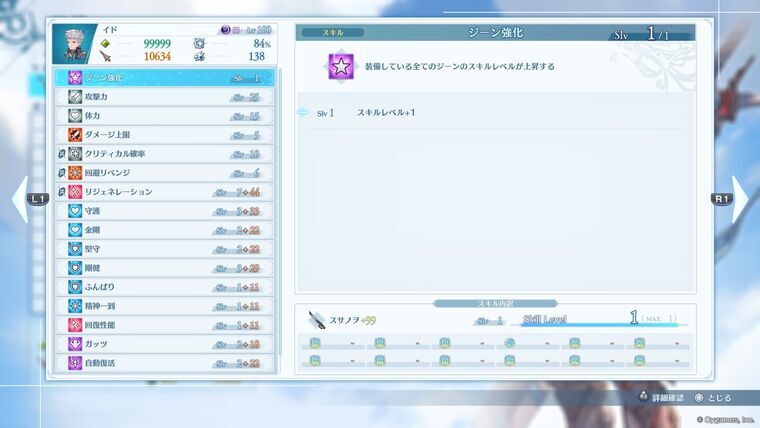This screenshot has width=760, height=428.
Task: Click the icon beside the 84% stat
Action: pyautogui.click(x=199, y=44)
